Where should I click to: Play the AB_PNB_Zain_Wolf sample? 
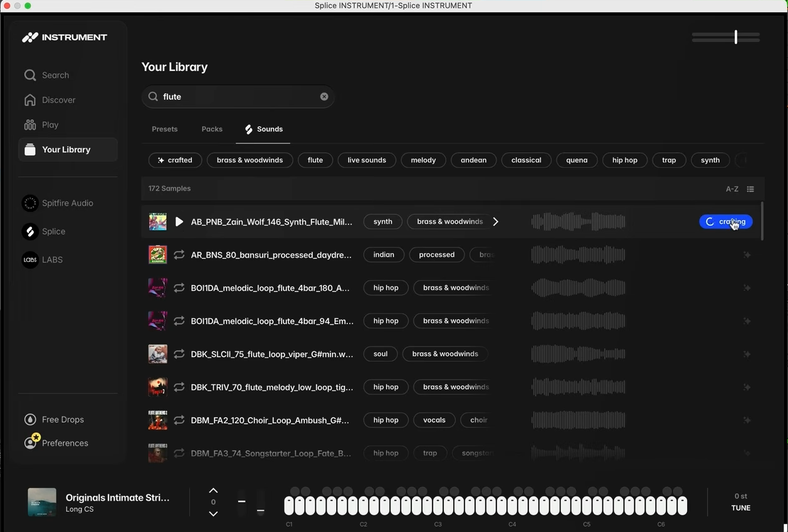click(179, 222)
